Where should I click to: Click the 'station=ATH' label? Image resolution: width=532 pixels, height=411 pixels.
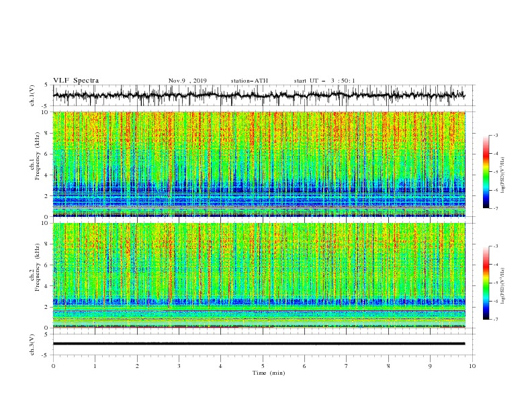(249, 81)
